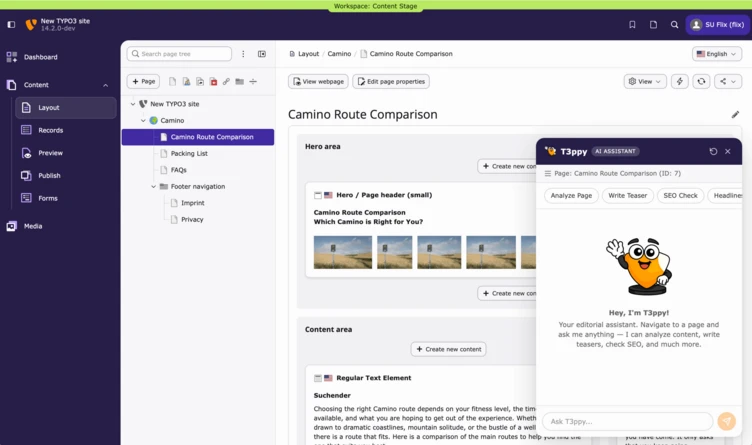This screenshot has height=445, width=752.
Task: Select the backend user section page icon
Action: (186, 82)
